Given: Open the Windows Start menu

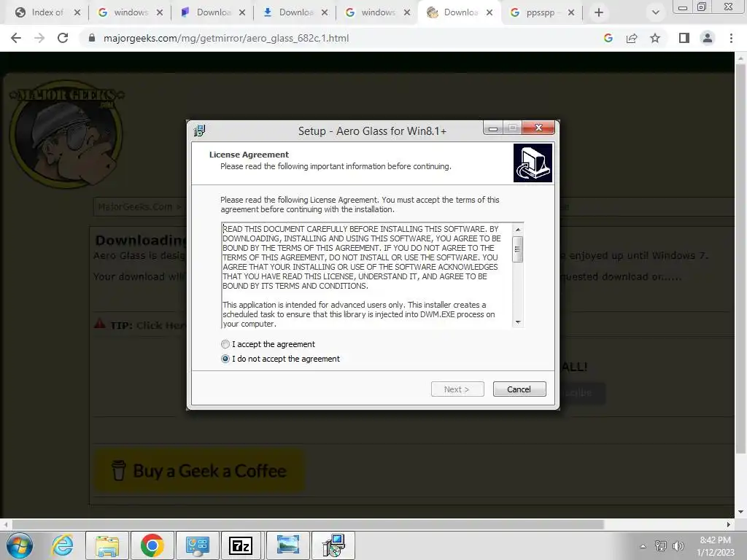Looking at the screenshot, I should pos(20,545).
